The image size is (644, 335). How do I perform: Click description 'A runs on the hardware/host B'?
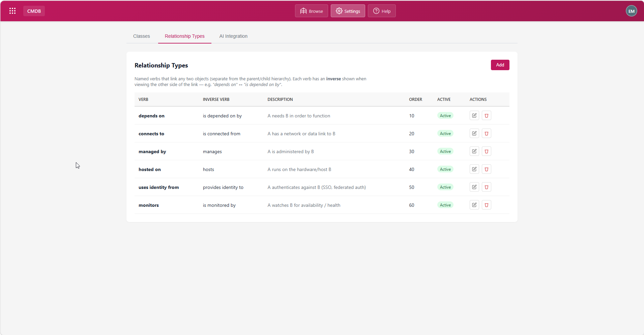coord(299,169)
